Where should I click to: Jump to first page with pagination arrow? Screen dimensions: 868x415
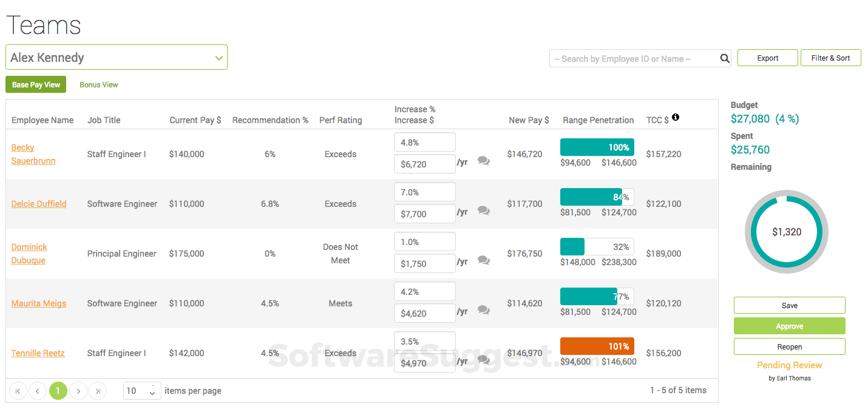click(18, 391)
